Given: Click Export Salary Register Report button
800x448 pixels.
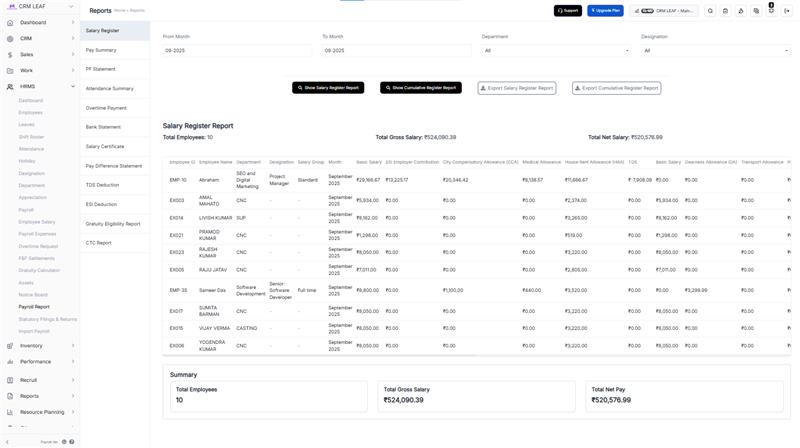Looking at the screenshot, I should [x=517, y=88].
